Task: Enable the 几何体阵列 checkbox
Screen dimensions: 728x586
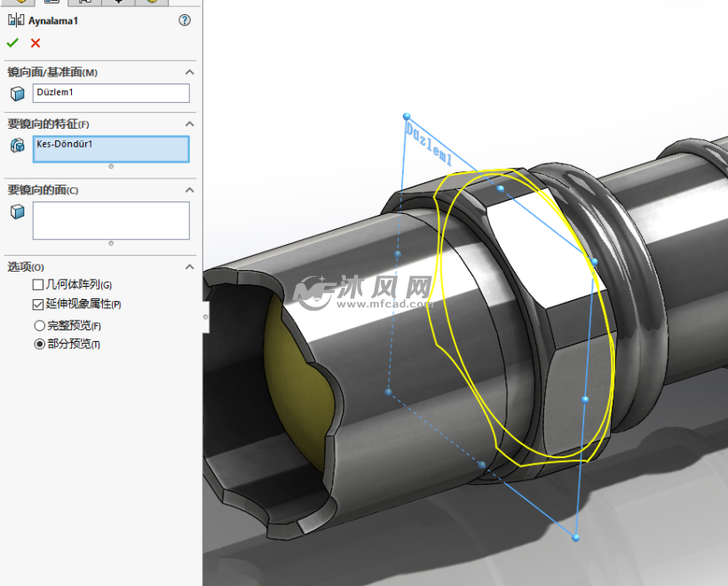Action: tap(38, 285)
